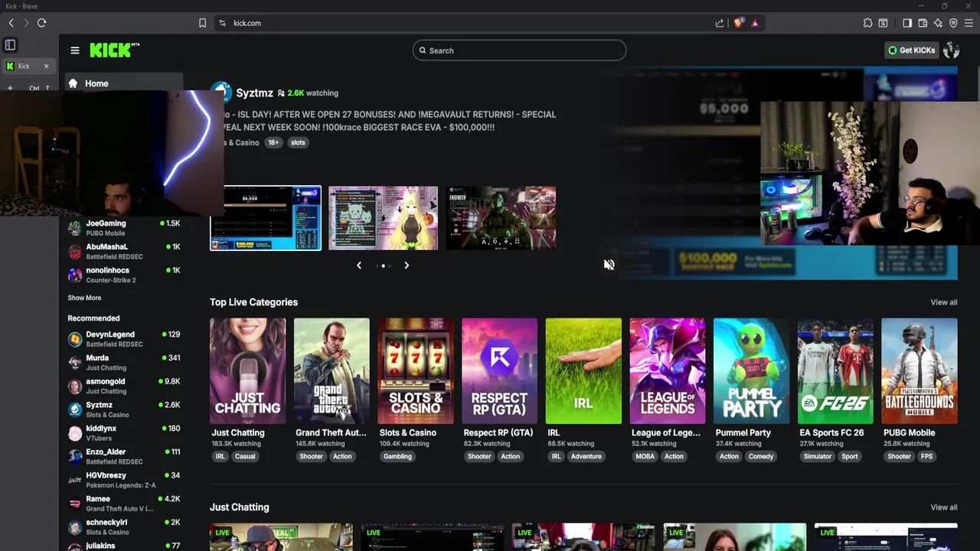Add a new tab with plus button

point(10,88)
